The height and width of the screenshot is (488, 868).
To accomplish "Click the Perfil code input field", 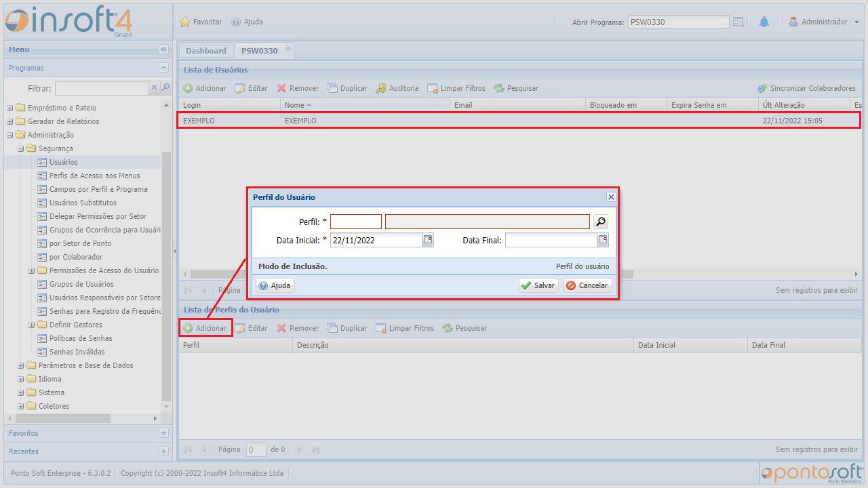I will [x=355, y=222].
